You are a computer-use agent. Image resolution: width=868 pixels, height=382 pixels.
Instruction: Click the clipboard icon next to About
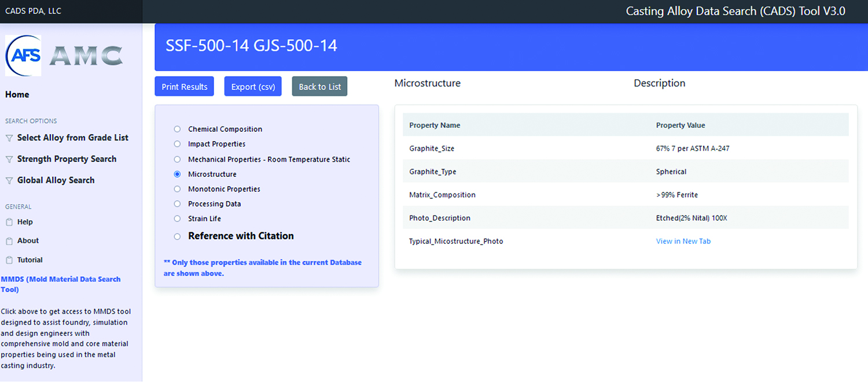9,241
